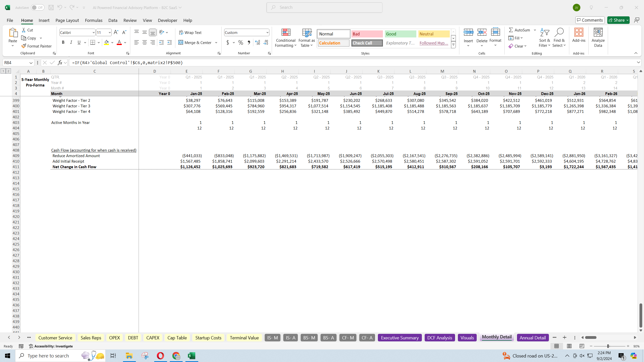Toggle Italic formatting
The width and height of the screenshot is (644, 362).
[71, 42]
